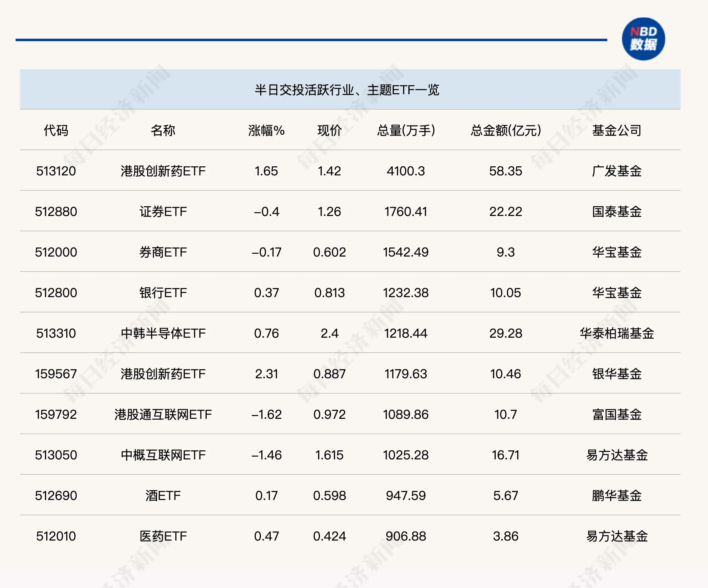Click 券商ETF in the name column
The image size is (708, 588).
[163, 252]
